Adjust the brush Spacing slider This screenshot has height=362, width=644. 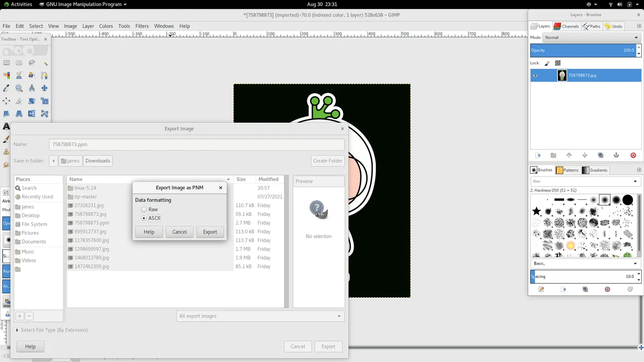[583, 277]
